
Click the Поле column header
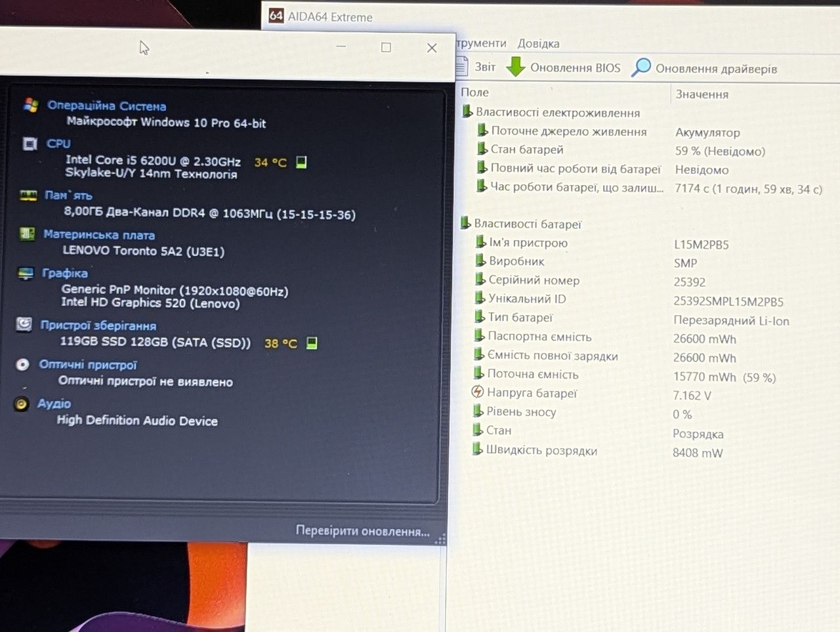click(474, 93)
